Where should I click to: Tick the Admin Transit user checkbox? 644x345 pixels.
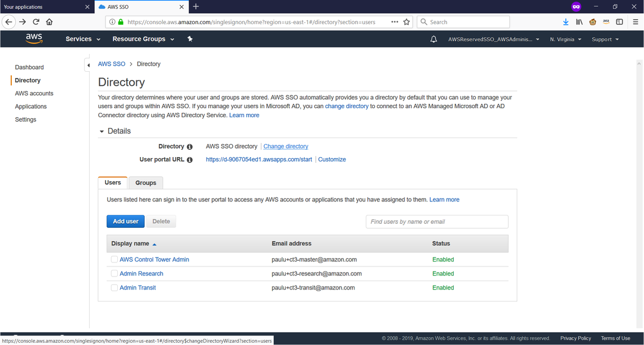click(114, 287)
